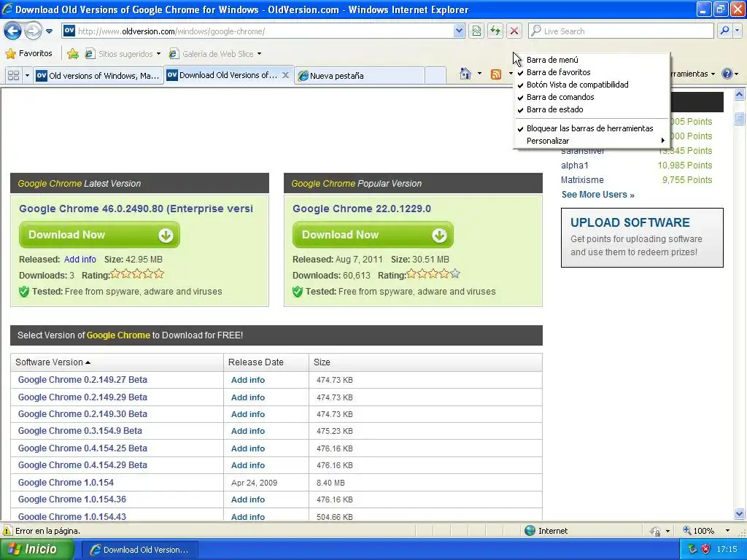Click the browser Forward arrow button
747x560 pixels.
(x=33, y=31)
